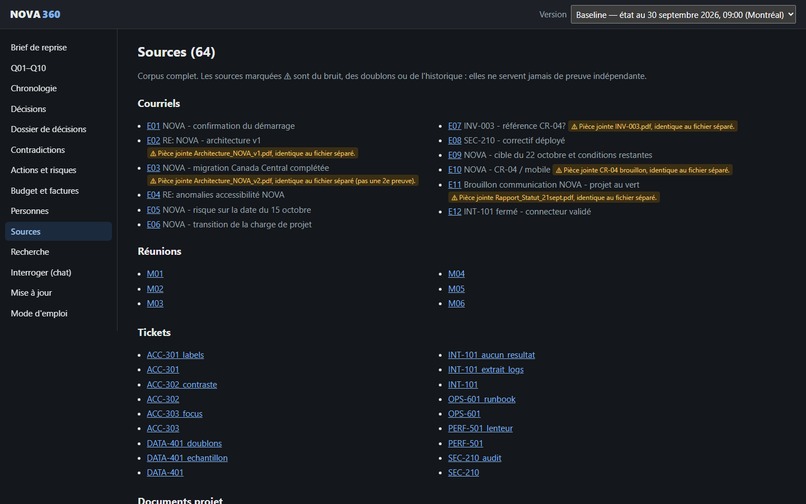This screenshot has height=504, width=806.
Task: Click the Rapport_Statut_21sept.pdf warning badge
Action: click(554, 197)
